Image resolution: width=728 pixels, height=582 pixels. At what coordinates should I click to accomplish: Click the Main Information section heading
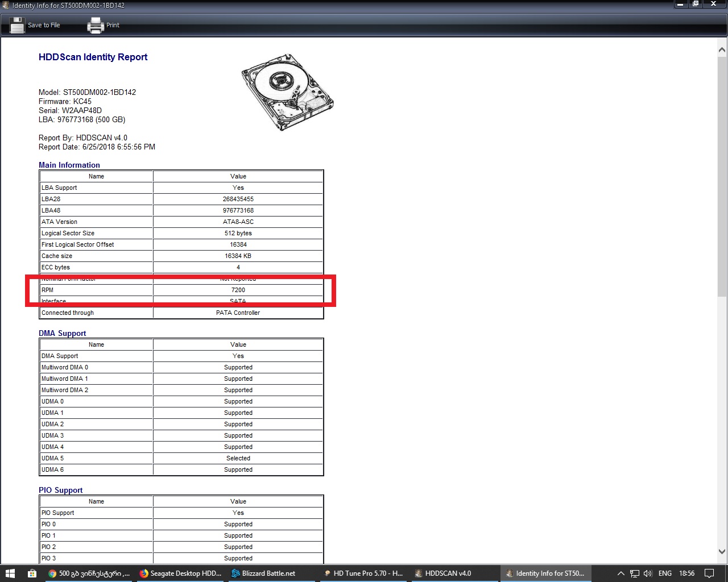pos(69,165)
